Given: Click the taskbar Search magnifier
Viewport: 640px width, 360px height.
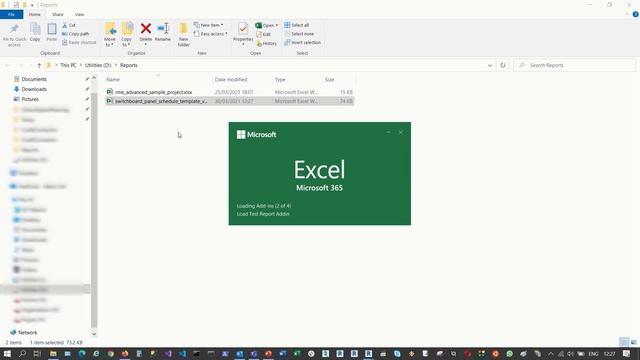Looking at the screenshot, I should (22, 353).
